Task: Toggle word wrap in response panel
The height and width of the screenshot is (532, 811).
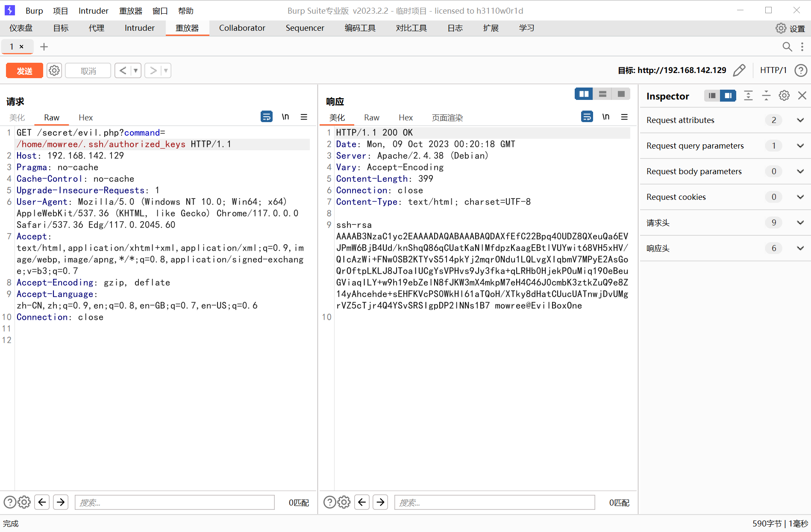Action: 587,117
